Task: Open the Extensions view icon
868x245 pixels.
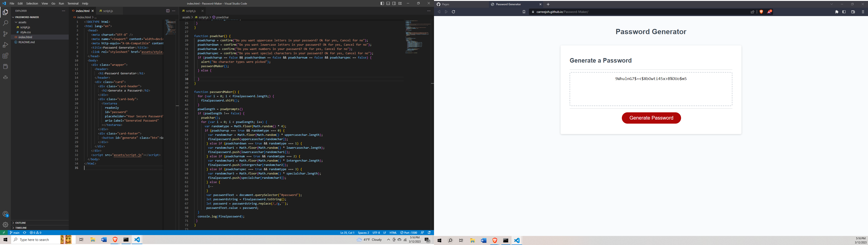Action: pos(5,56)
